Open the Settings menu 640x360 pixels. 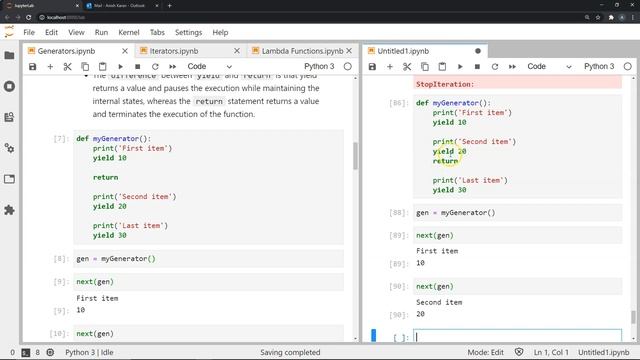189,32
